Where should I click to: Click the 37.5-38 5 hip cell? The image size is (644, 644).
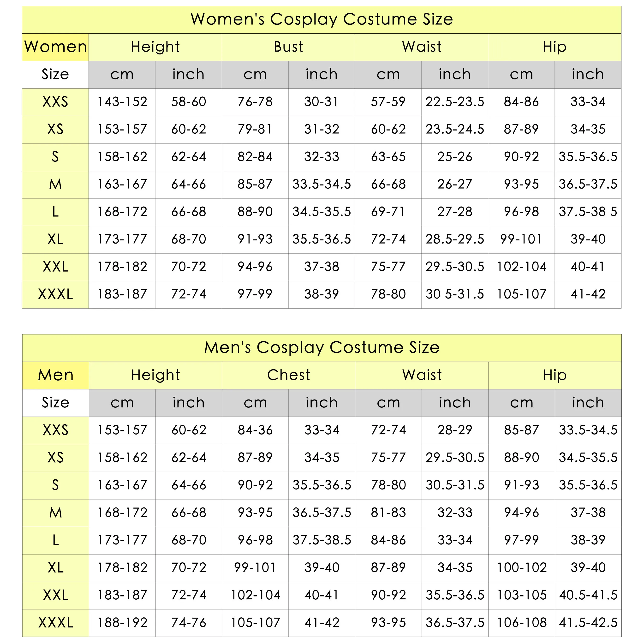pos(588,212)
